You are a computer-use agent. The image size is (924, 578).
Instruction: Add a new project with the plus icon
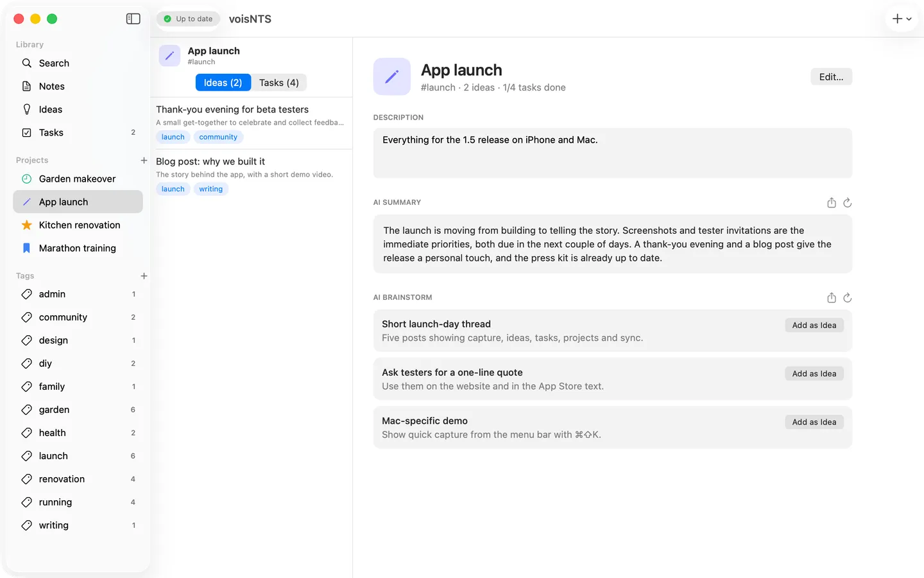144,160
